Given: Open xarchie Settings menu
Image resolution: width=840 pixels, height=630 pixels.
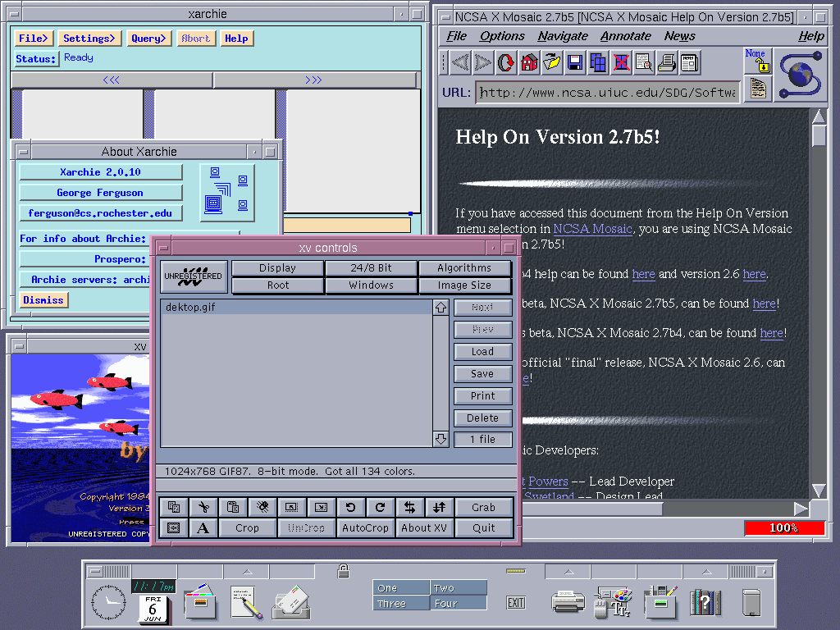Looking at the screenshot, I should pyautogui.click(x=89, y=38).
